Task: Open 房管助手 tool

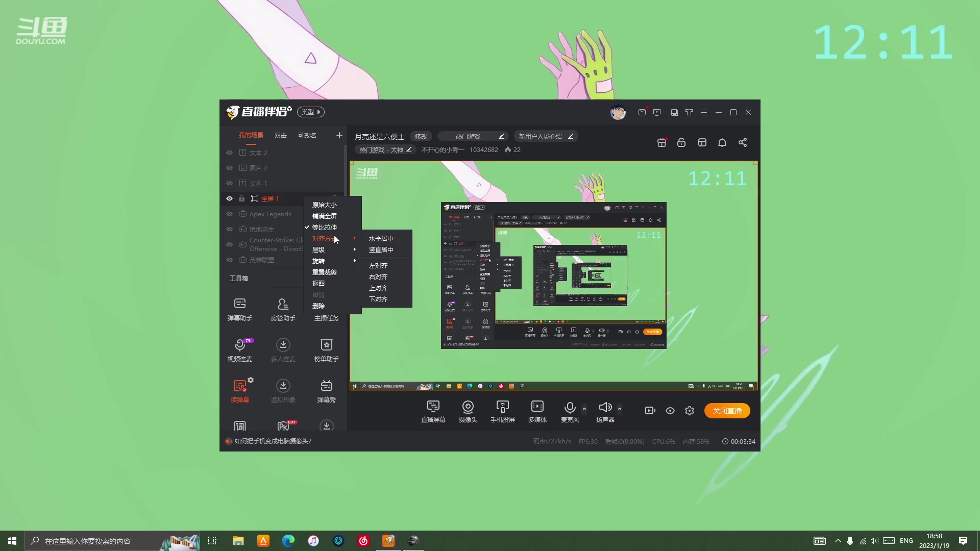Action: pyautogui.click(x=283, y=309)
